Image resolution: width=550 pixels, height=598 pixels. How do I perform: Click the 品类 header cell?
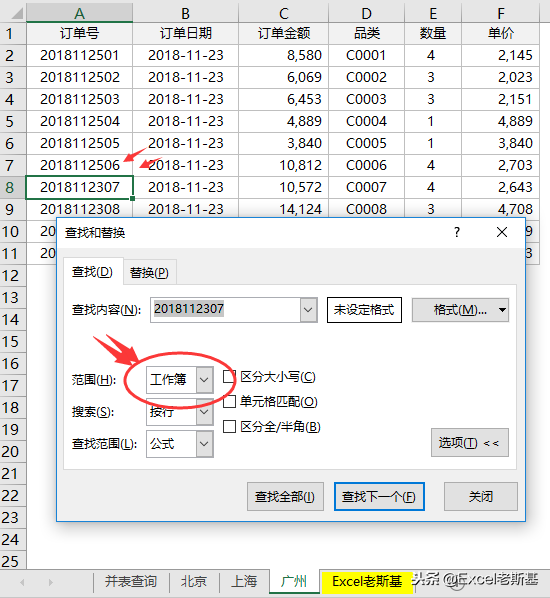[x=366, y=34]
